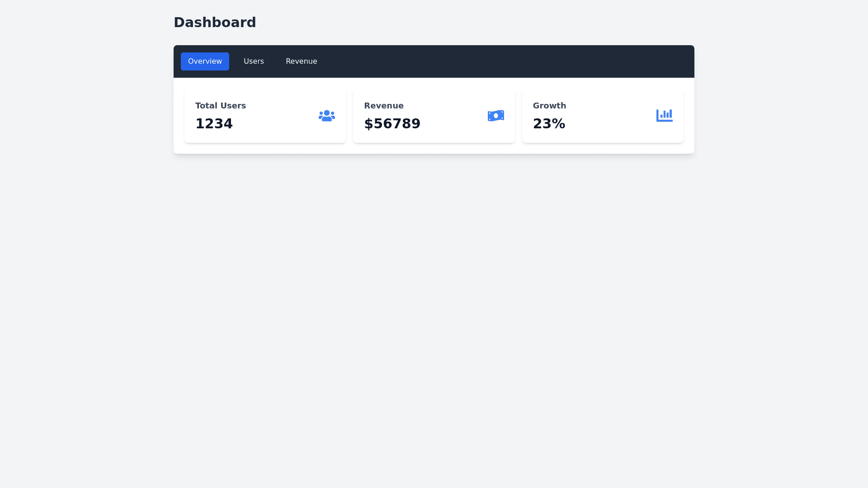Click empty dark navbar area right of tabs
Viewport: 868px width, 488px height.
click(497, 61)
